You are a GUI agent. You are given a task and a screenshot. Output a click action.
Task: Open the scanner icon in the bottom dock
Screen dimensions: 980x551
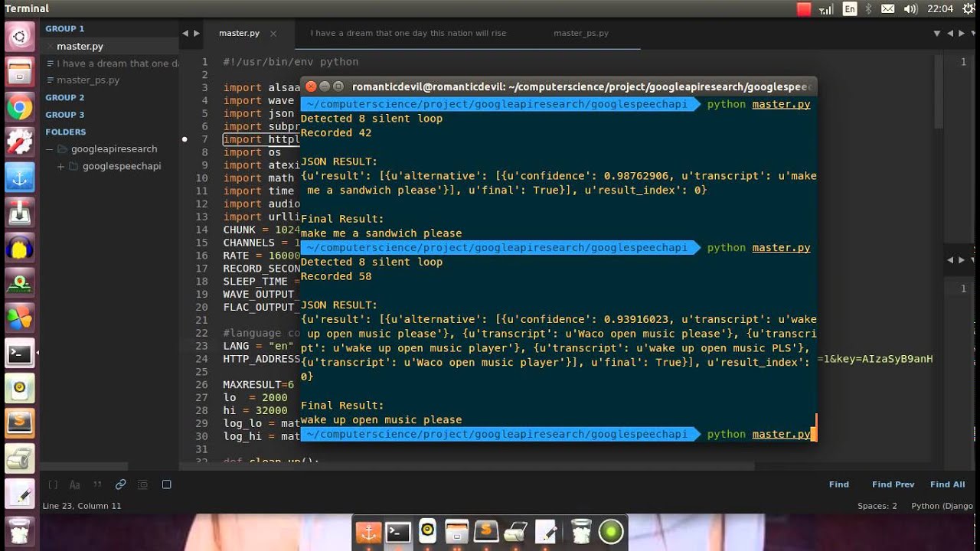(x=516, y=532)
